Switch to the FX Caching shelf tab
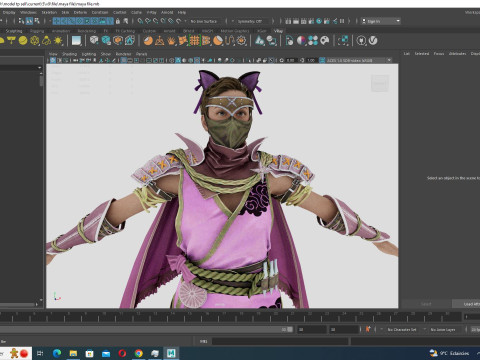The image size is (480, 360). tap(125, 31)
